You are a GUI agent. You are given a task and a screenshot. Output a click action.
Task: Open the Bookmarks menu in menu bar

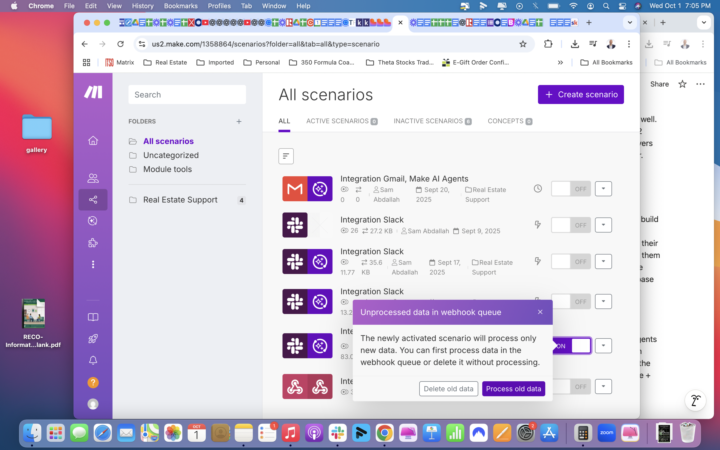pyautogui.click(x=180, y=6)
